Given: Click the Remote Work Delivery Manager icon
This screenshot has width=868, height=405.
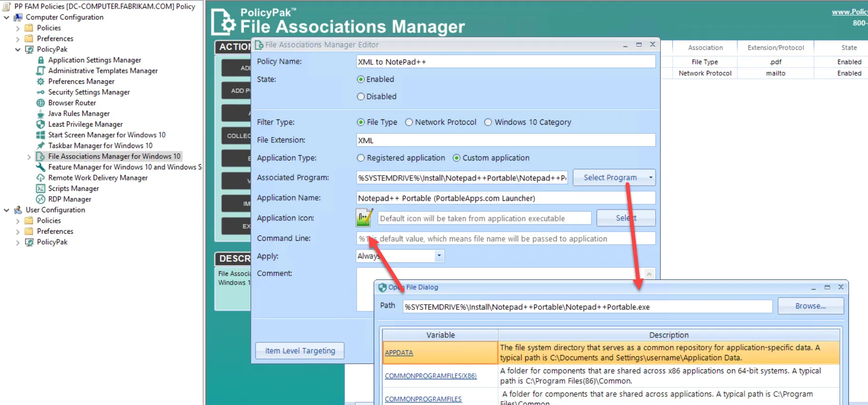Looking at the screenshot, I should click(41, 178).
